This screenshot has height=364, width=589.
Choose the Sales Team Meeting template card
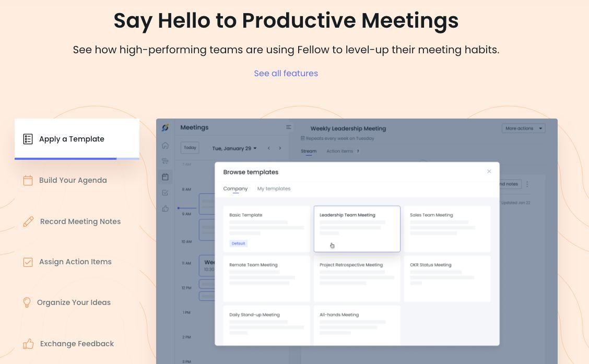[x=447, y=229]
